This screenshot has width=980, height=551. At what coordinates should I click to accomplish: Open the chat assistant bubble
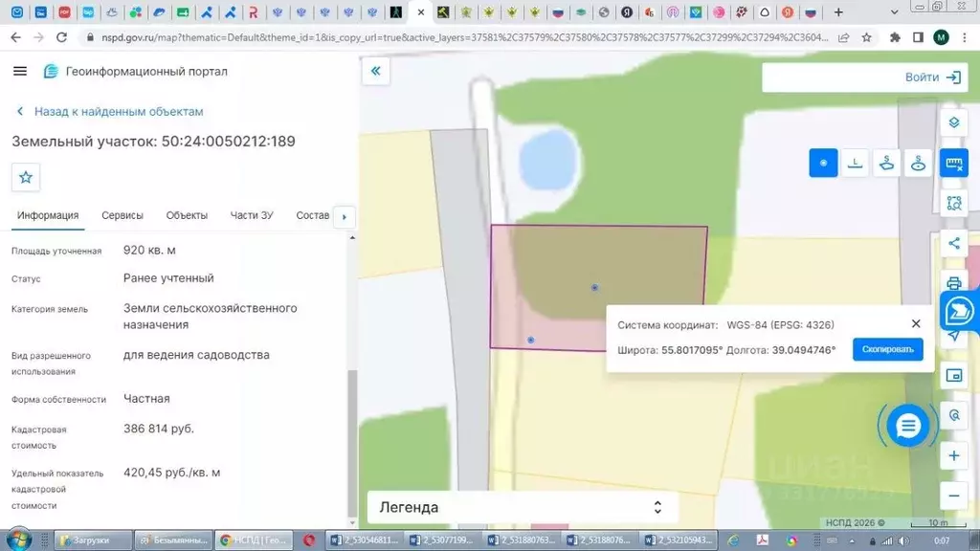pos(907,426)
